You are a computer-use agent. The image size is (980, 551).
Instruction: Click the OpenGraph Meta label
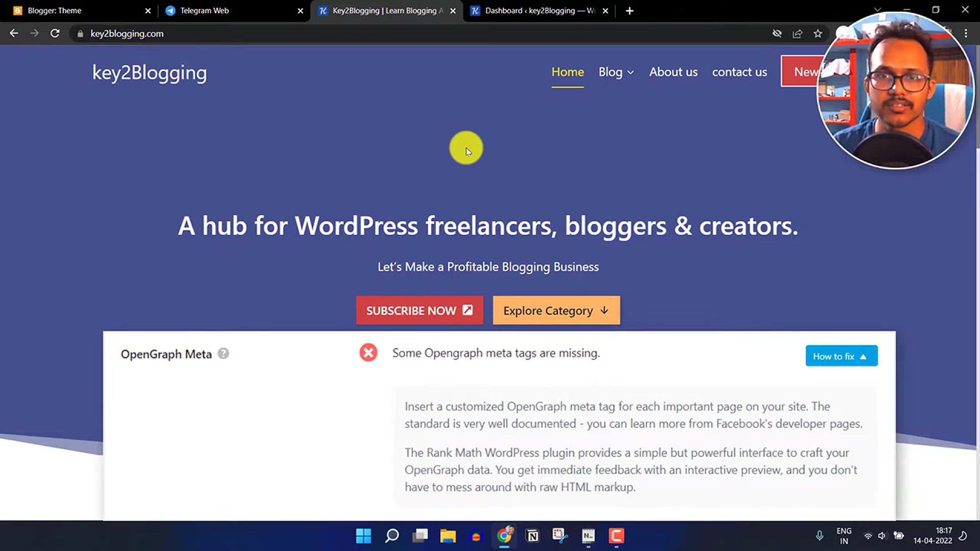click(166, 354)
